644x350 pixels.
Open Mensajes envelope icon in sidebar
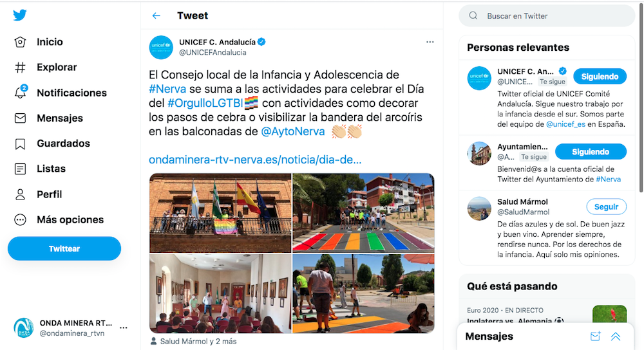coord(20,118)
